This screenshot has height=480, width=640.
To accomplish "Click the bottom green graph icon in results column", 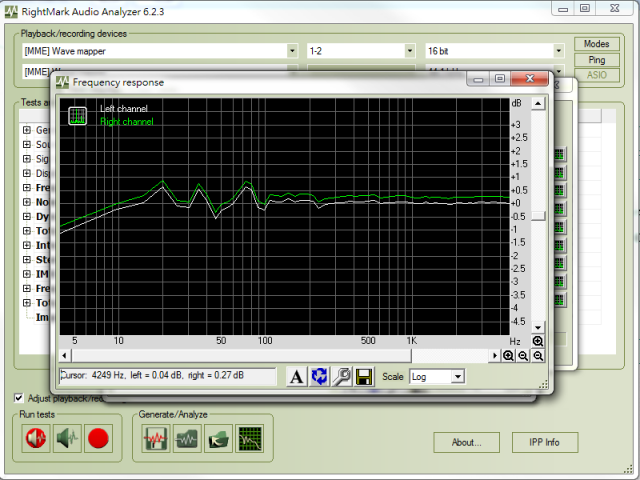I will (559, 300).
